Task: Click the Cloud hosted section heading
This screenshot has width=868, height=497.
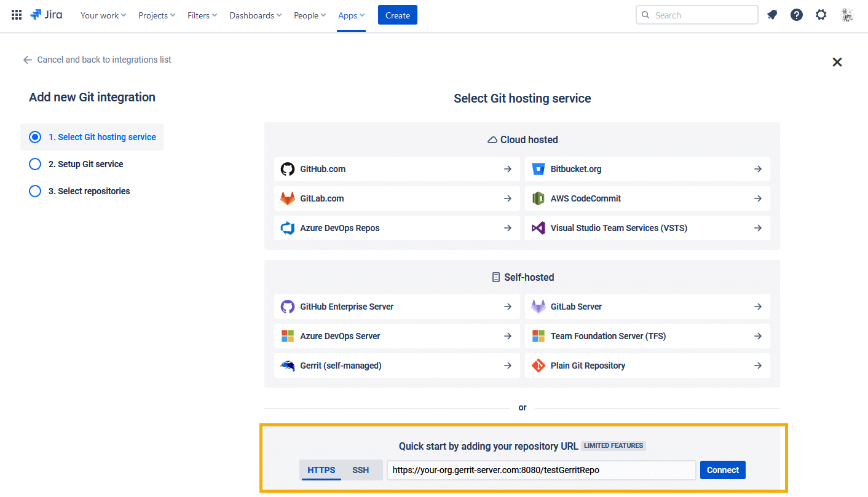Action: point(523,139)
